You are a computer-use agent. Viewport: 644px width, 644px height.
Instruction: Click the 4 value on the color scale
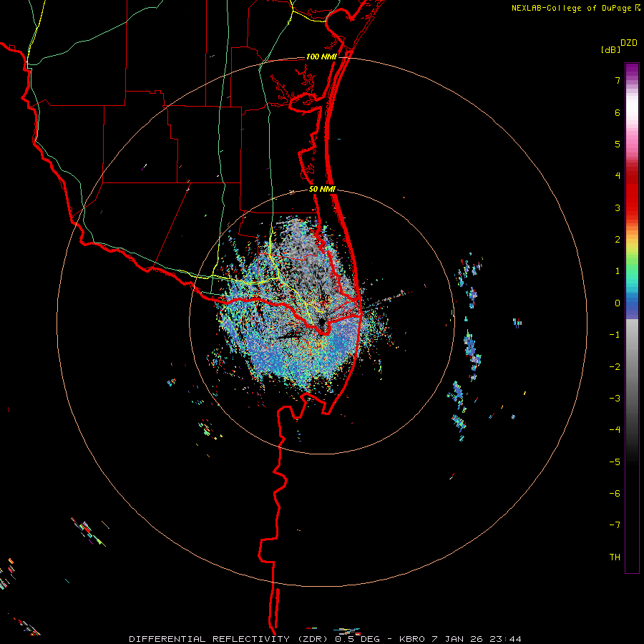click(618, 176)
